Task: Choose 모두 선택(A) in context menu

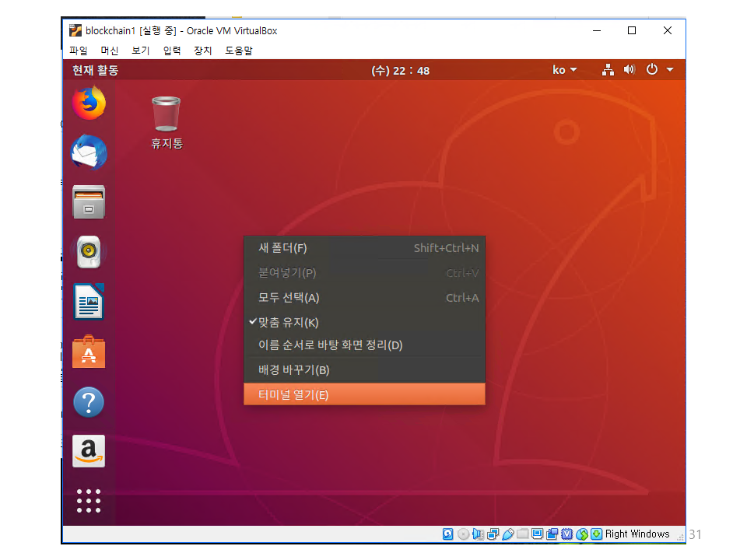Action: click(x=364, y=298)
